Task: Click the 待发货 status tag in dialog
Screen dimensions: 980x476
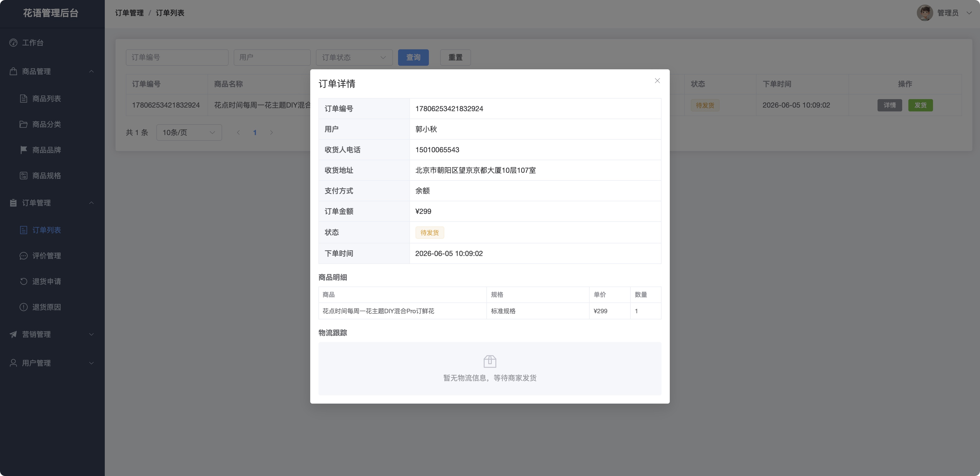Action: tap(429, 232)
